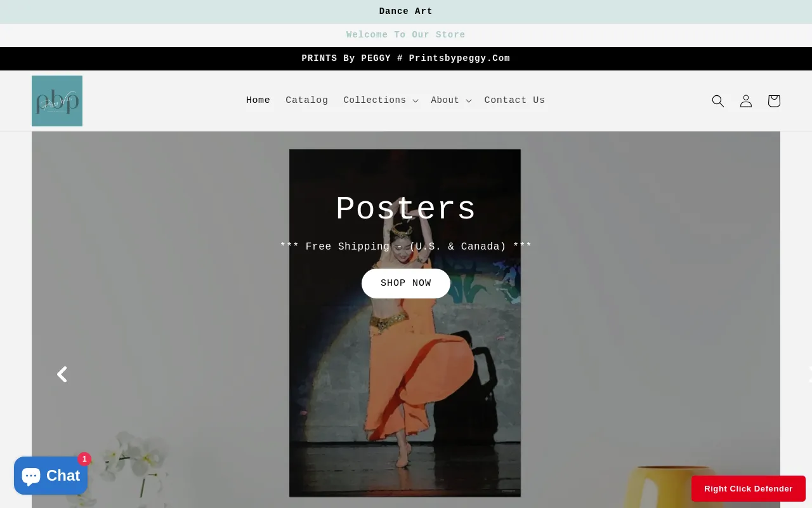Go to previous slide arrow
Image resolution: width=812 pixels, height=508 pixels.
[x=62, y=375]
